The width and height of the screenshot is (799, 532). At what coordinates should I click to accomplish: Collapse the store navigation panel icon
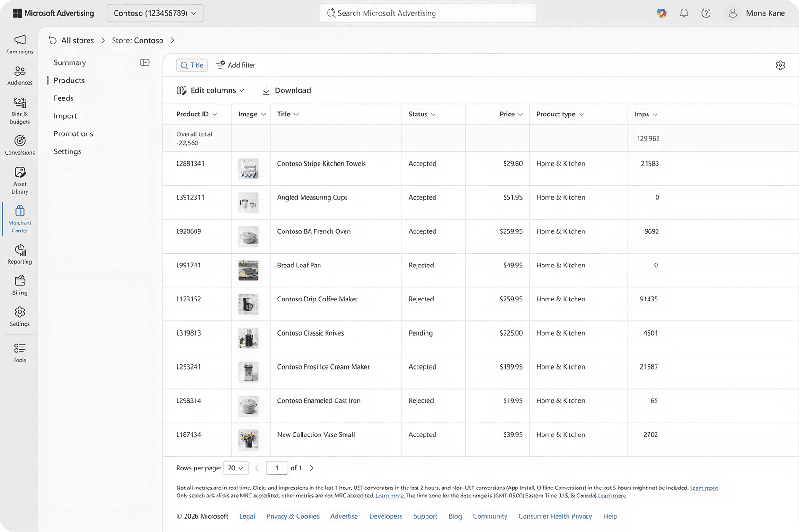tap(145, 62)
